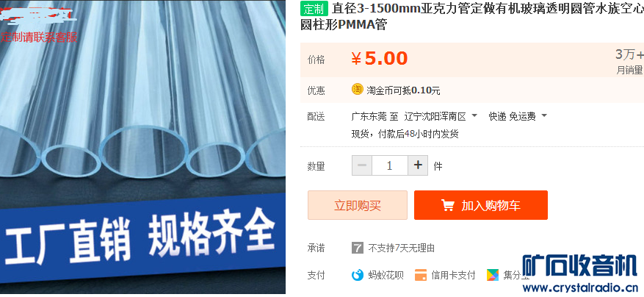Click the monthly sales count 3万+
This screenshot has height=297, width=644.
click(x=629, y=54)
